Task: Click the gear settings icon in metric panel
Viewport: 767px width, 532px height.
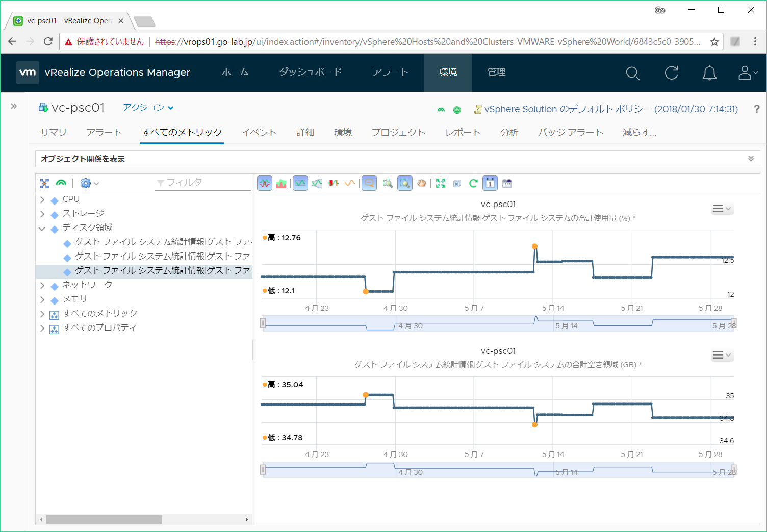Action: 85,183
